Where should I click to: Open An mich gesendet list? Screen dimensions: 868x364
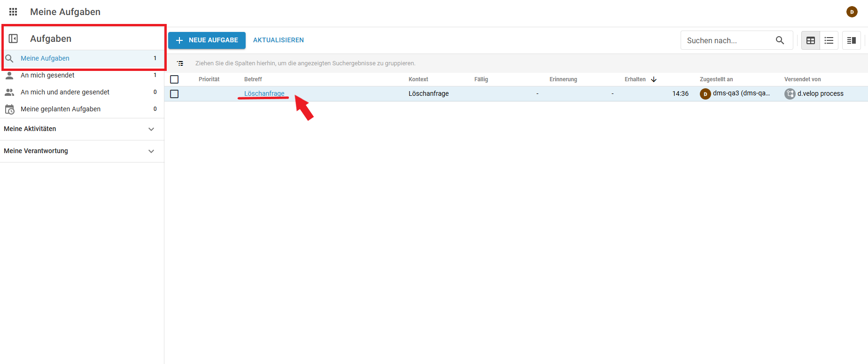47,75
